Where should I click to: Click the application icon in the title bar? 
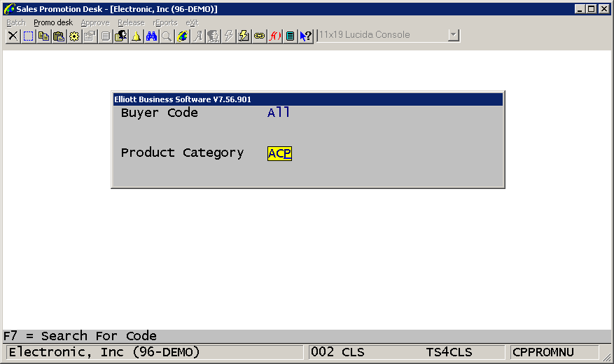pos(9,8)
